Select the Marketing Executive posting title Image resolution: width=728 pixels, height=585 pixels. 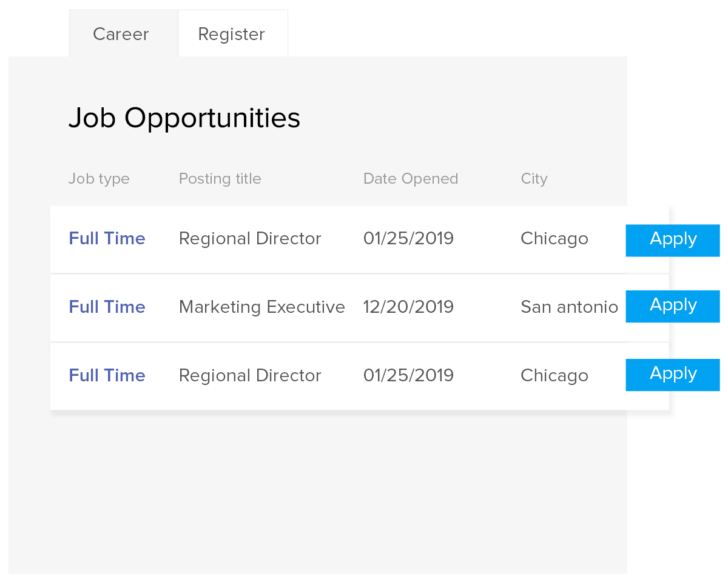coord(261,307)
